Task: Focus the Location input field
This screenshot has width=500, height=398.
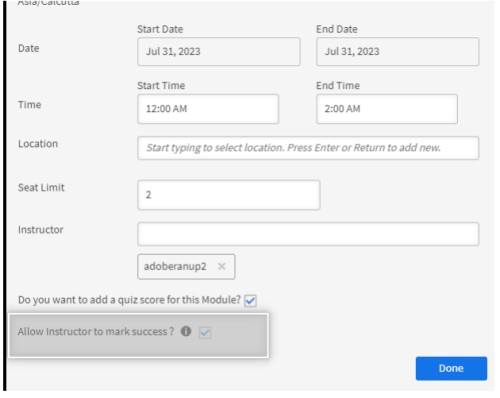Action: [308, 148]
